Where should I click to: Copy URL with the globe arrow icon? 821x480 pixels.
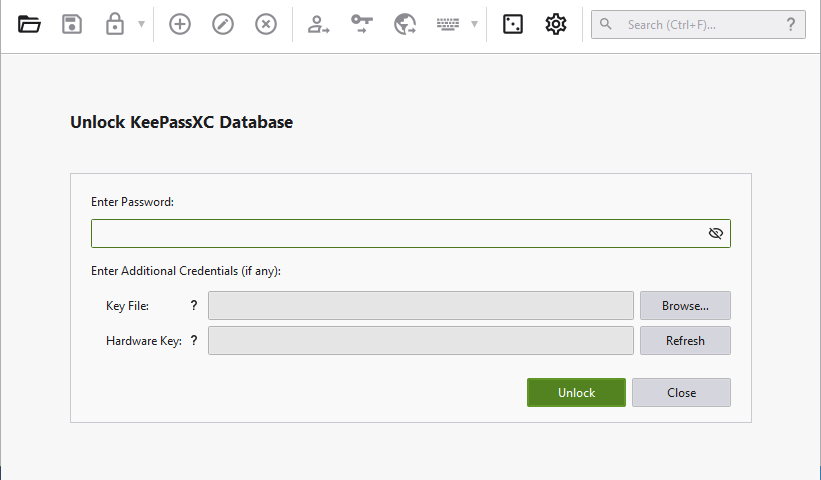(x=405, y=24)
